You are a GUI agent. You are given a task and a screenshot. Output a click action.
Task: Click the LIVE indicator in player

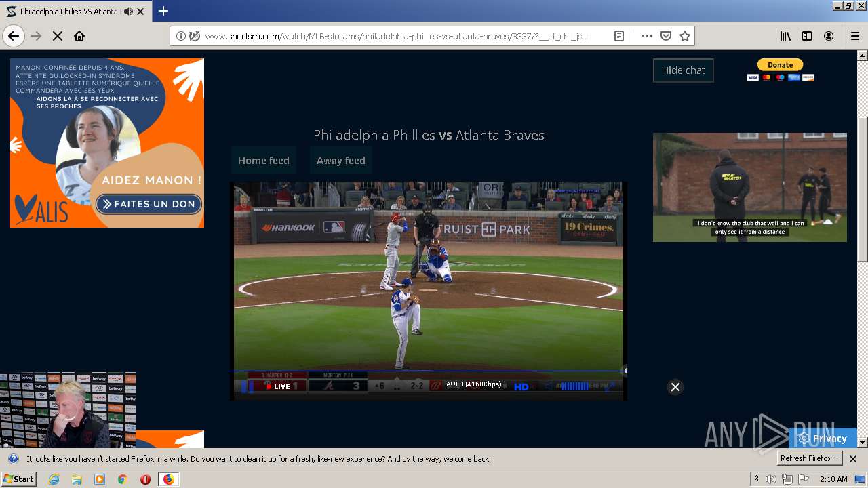(x=277, y=386)
